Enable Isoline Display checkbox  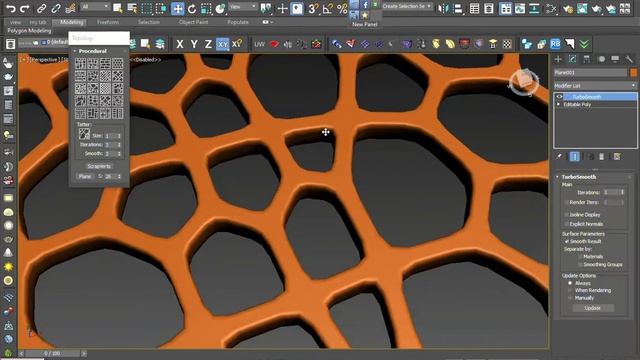[567, 214]
